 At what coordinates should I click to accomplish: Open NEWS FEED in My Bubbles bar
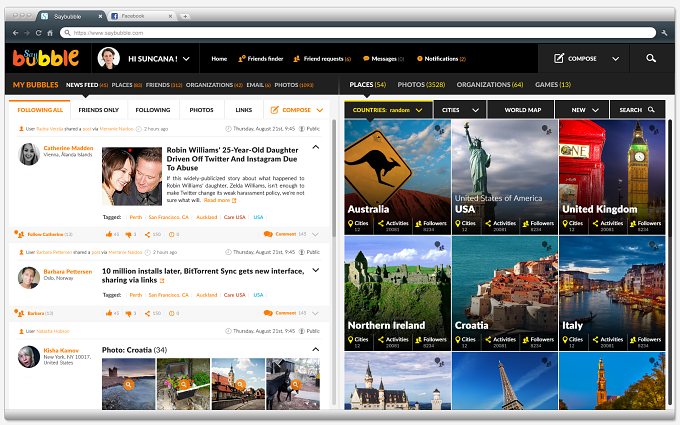(x=87, y=85)
